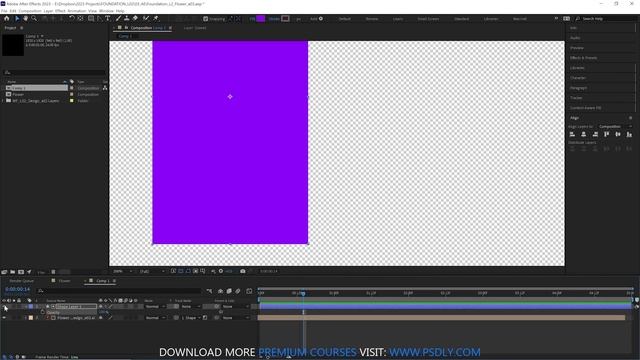Viewport: 640px width, 360px height.
Task: Click Align Left icon in Align panel
Action: click(x=572, y=134)
